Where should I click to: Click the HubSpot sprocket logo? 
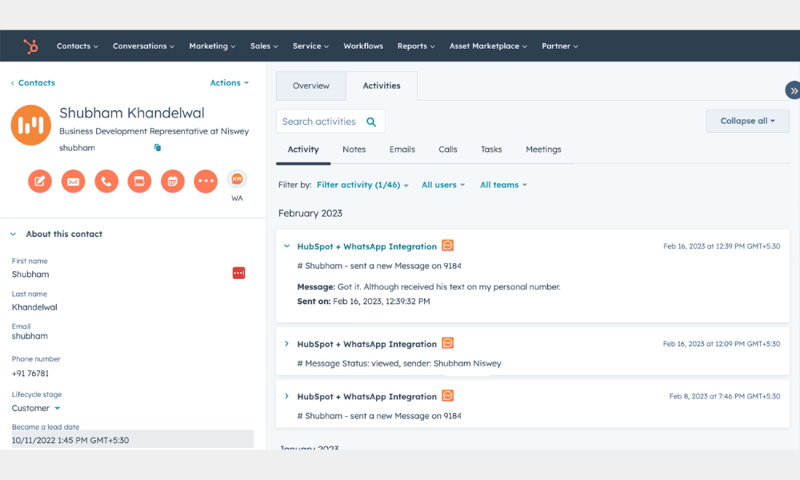tap(31, 46)
